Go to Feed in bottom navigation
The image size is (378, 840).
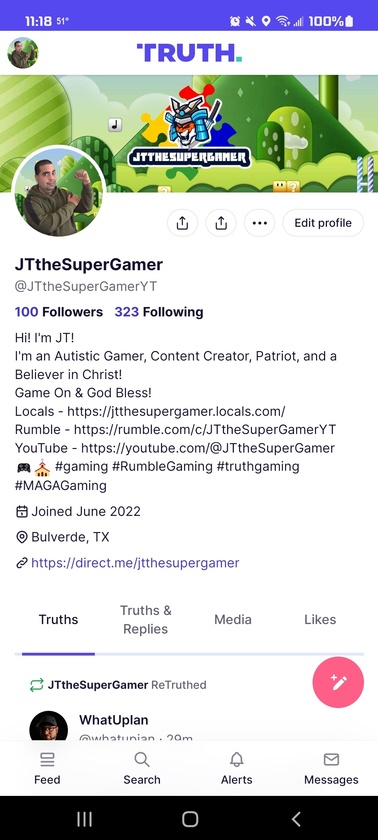pos(47,768)
